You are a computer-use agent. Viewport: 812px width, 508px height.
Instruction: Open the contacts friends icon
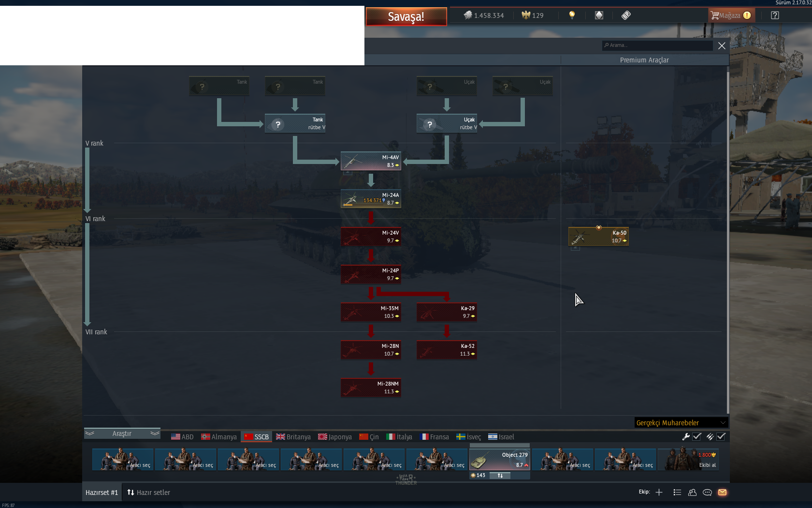692,492
